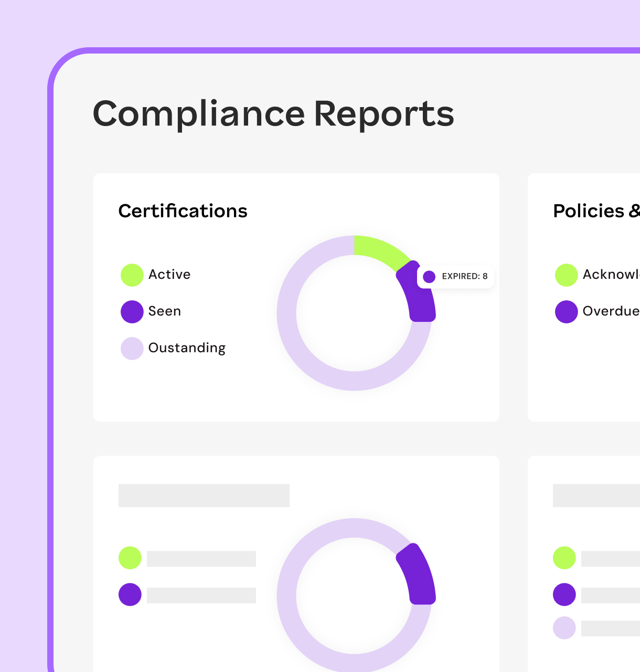The image size is (640, 672).
Task: Click the purple Seen legend dot
Action: click(x=132, y=312)
